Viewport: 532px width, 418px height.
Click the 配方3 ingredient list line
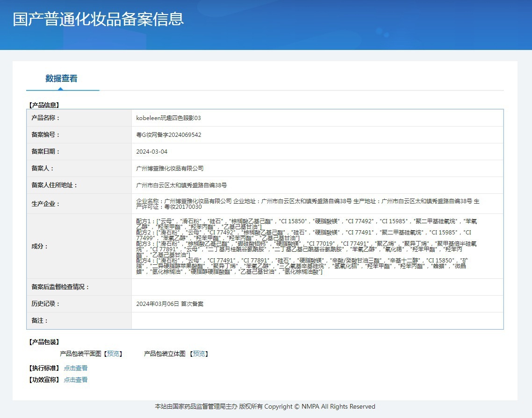[x=306, y=249]
